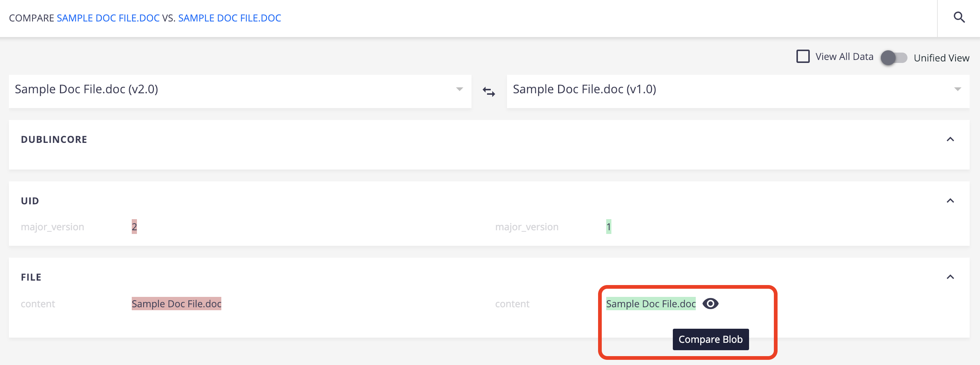Open the Sample Doc File.doc (v1.0) dropdown
Screen dimensions: 980x365
(738, 91)
